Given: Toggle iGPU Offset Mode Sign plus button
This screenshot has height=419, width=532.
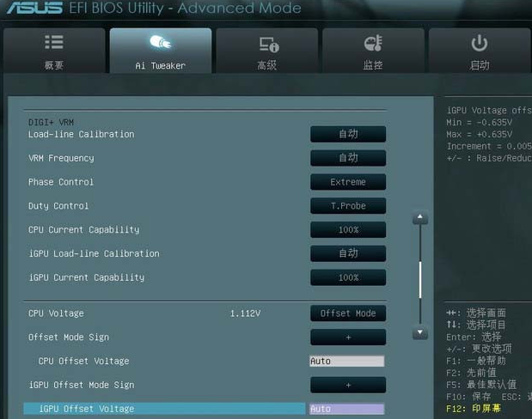Looking at the screenshot, I should pyautogui.click(x=348, y=385).
